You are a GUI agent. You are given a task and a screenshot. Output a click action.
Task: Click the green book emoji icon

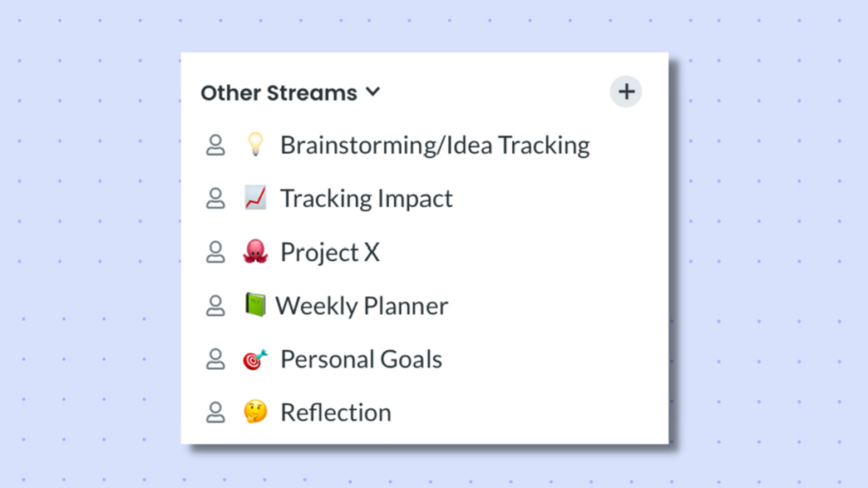coord(255,305)
